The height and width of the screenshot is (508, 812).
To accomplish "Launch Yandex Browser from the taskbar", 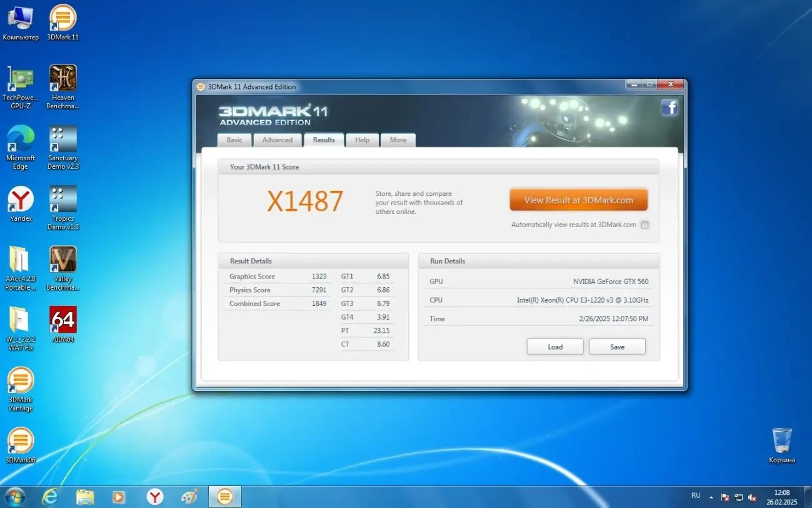I will click(154, 496).
